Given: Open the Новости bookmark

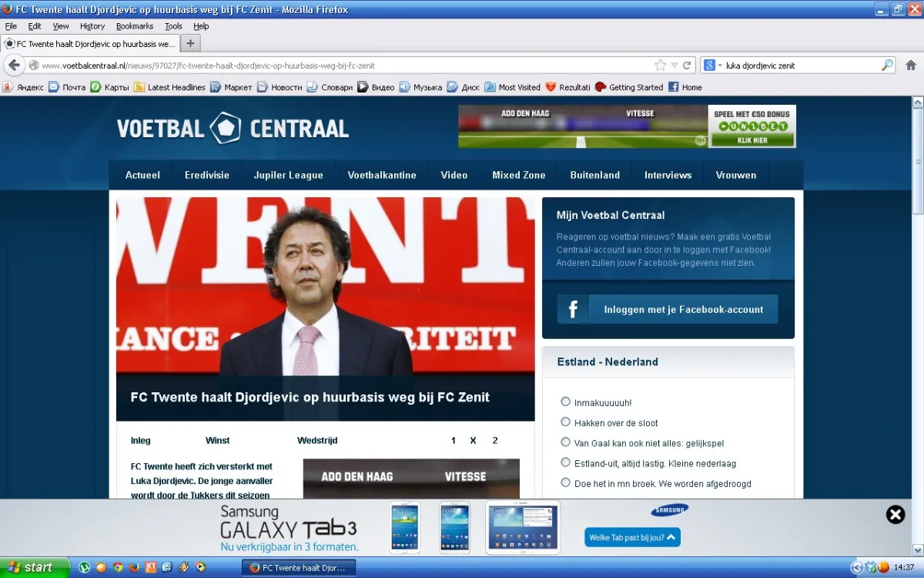Looking at the screenshot, I should click(280, 87).
